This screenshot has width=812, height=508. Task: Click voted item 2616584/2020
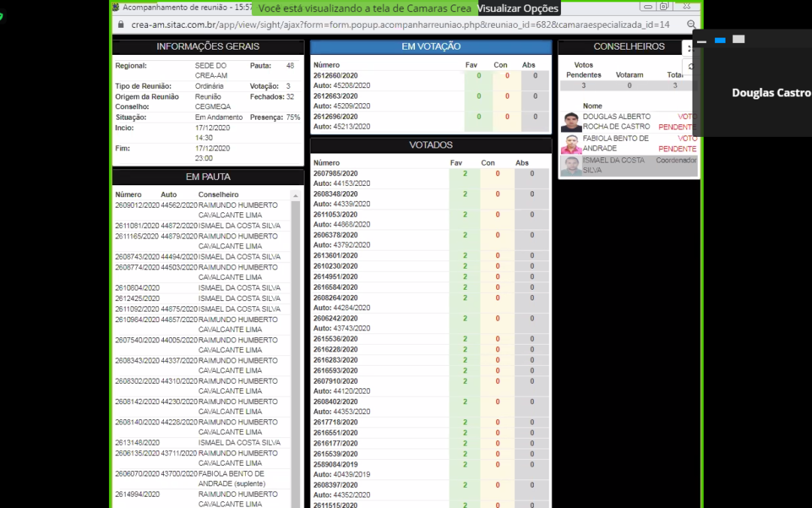coord(335,287)
